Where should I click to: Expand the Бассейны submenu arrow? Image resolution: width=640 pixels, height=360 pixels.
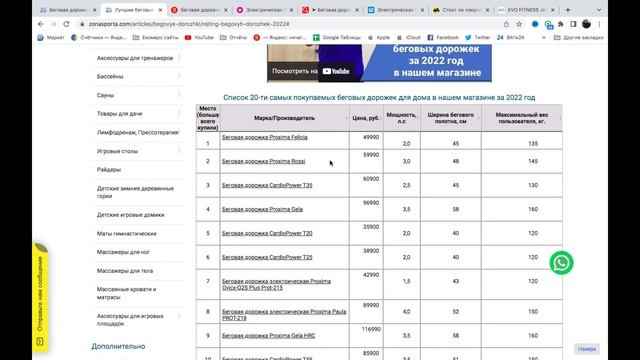click(179, 76)
